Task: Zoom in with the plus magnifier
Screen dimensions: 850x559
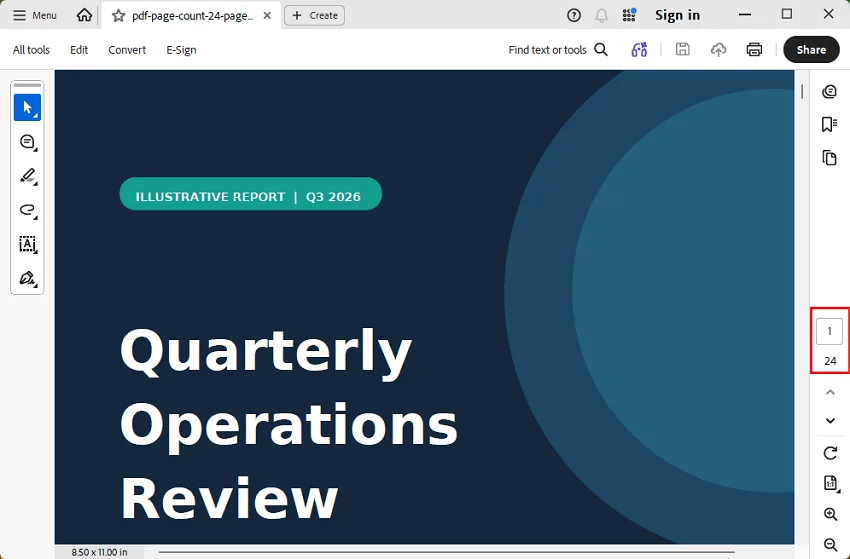Action: 830,514
